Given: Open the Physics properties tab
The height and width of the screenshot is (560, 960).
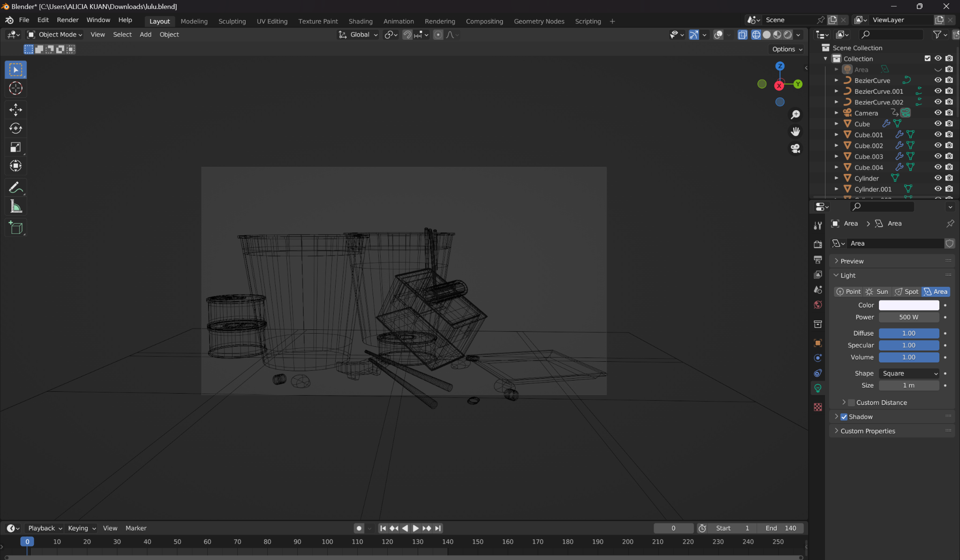Looking at the screenshot, I should [x=817, y=358].
